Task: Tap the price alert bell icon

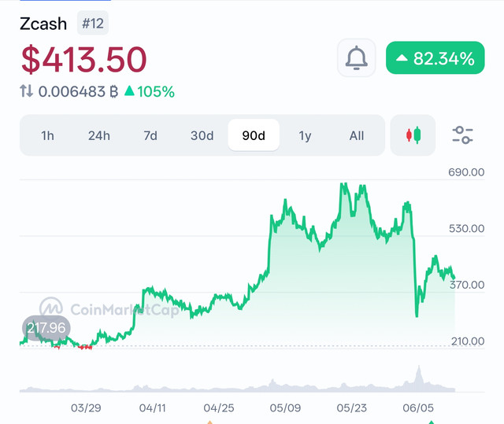Action: point(357,57)
